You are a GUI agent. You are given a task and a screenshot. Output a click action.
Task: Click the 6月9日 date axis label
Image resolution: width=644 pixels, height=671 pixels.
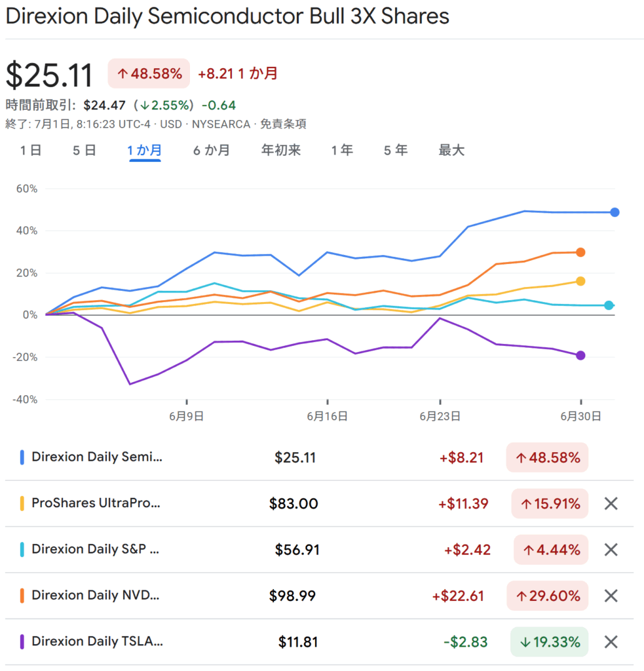click(x=186, y=416)
